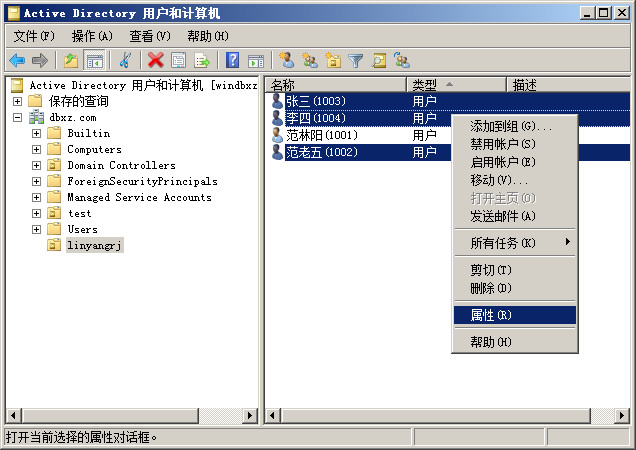Screen dimensions: 636x450
Task: Click the dbxz.com domain icon
Action: pos(37,117)
